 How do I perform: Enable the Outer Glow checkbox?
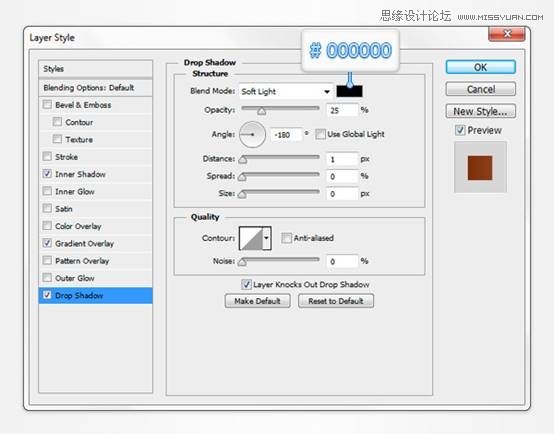point(47,278)
